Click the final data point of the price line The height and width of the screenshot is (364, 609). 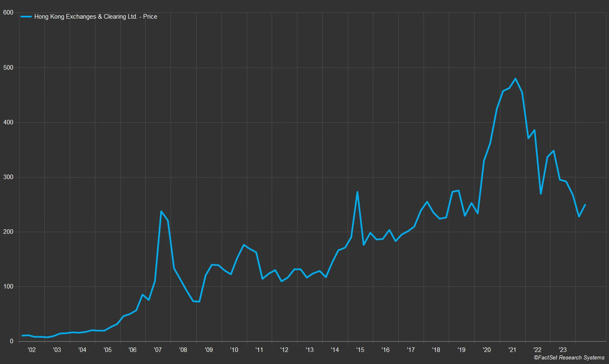tap(585, 205)
